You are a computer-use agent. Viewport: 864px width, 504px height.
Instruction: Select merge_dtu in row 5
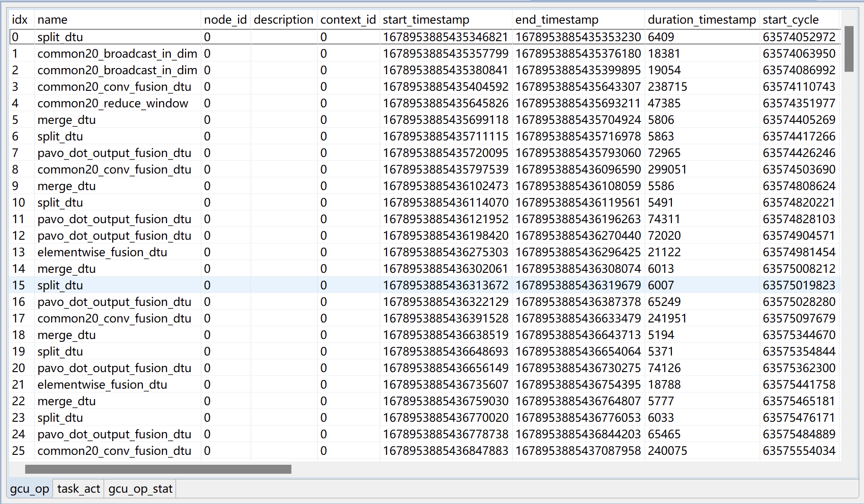[x=66, y=120]
